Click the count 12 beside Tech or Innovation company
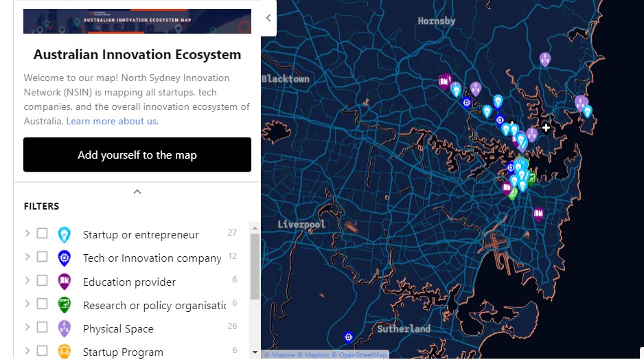This screenshot has height=360, width=644. click(x=233, y=256)
